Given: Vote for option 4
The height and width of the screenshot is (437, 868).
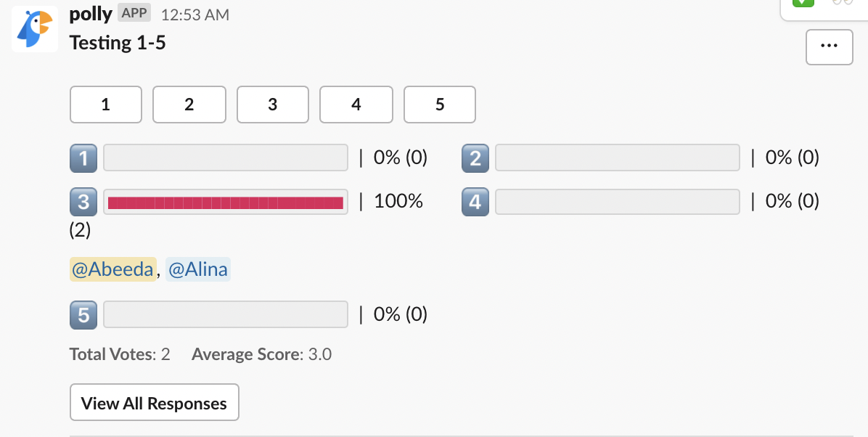Looking at the screenshot, I should pos(356,105).
